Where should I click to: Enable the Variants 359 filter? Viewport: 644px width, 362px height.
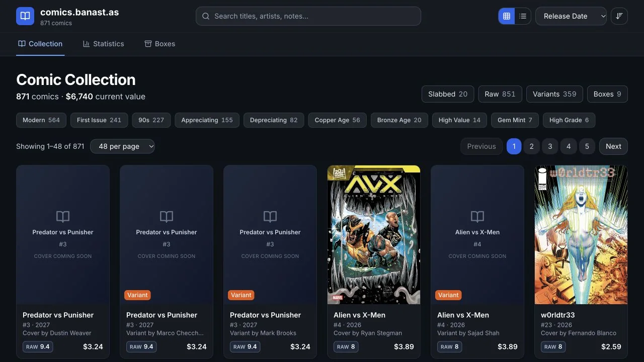[x=554, y=94]
